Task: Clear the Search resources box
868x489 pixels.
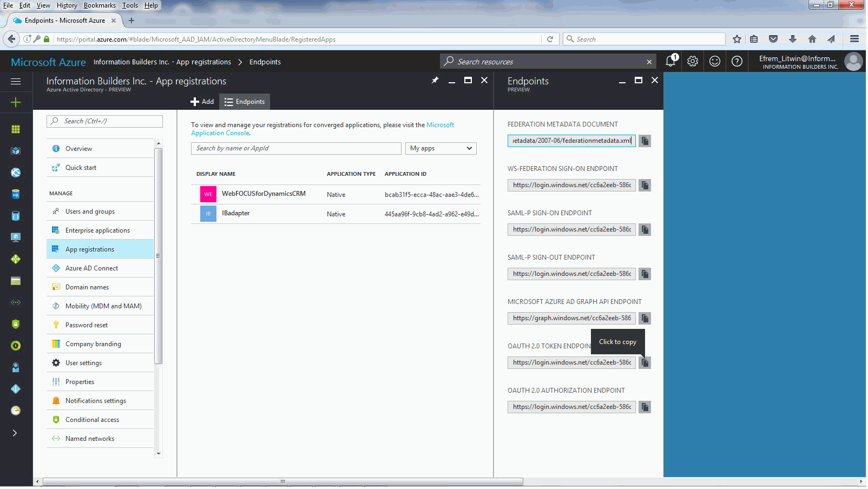Action: 649,62
